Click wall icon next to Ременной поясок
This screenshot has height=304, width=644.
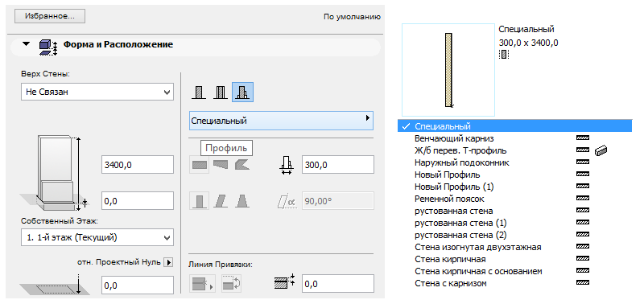(x=583, y=199)
